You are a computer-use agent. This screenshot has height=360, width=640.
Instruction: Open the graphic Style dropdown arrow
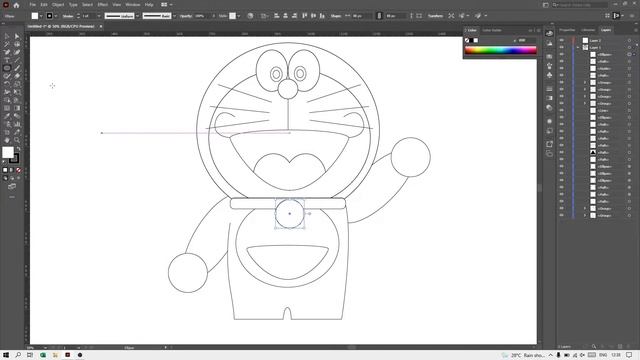238,16
